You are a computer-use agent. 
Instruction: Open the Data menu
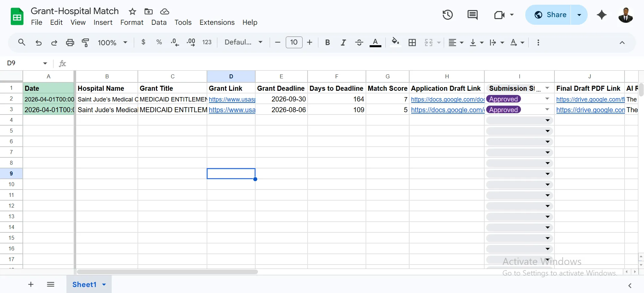click(x=159, y=22)
